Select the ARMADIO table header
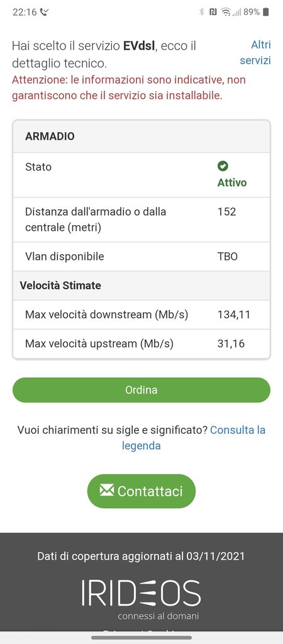Image resolution: width=283 pixels, height=644 pixels. [x=141, y=136]
